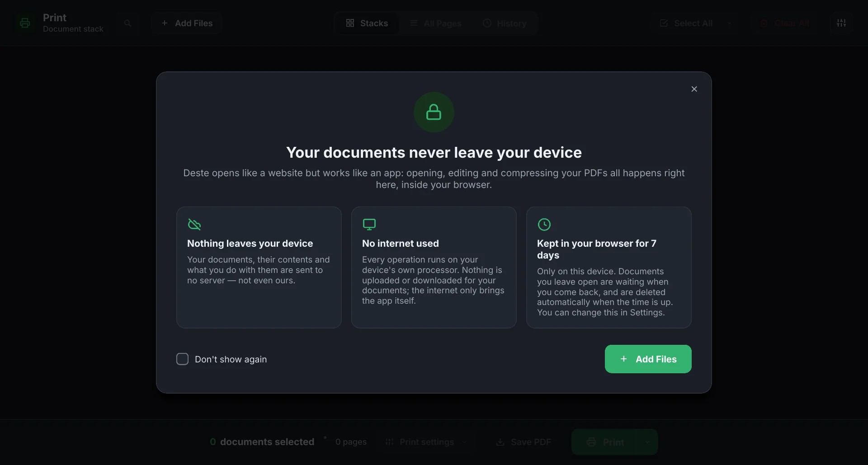
Task: Tick the Don't show again checkbox
Action: [x=182, y=359]
